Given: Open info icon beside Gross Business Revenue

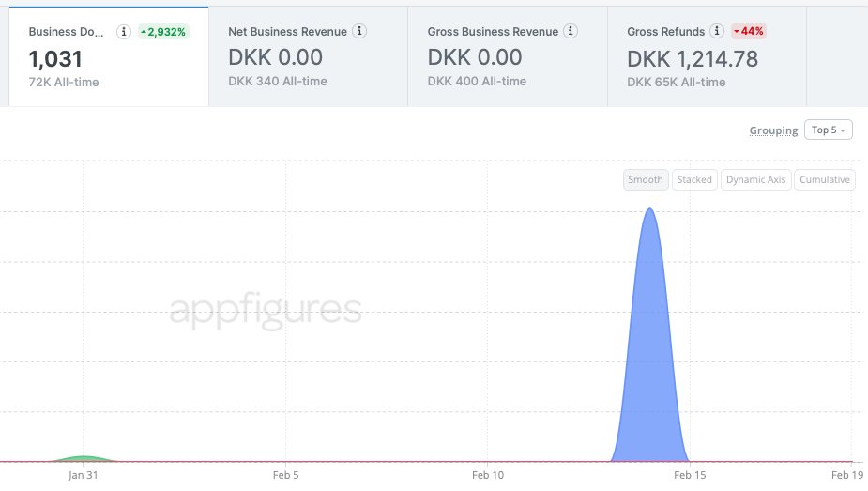Looking at the screenshot, I should [571, 31].
